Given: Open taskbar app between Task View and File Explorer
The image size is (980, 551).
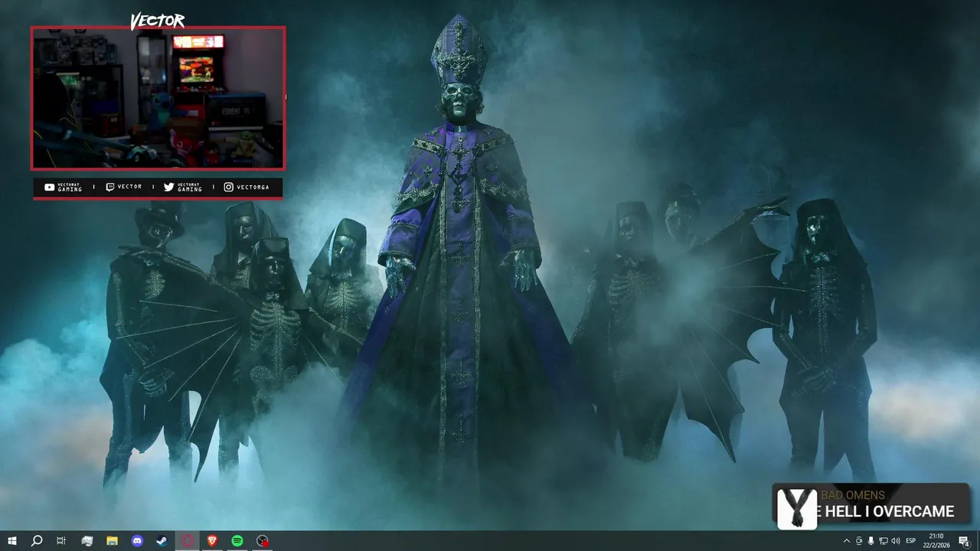Looking at the screenshot, I should click(87, 541).
